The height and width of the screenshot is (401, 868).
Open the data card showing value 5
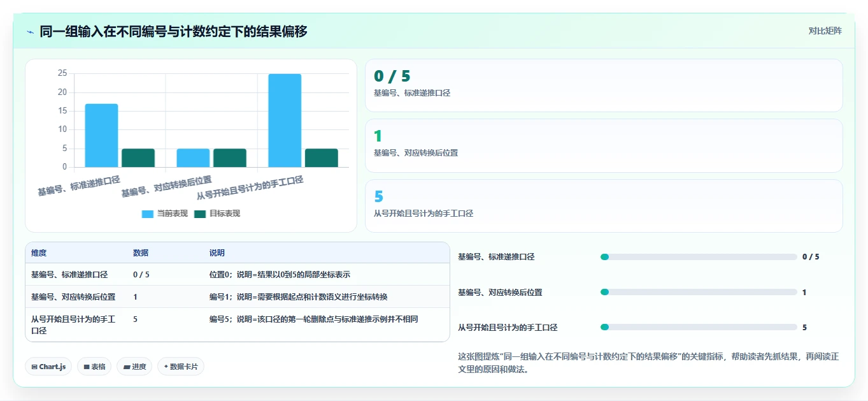pyautogui.click(x=604, y=206)
